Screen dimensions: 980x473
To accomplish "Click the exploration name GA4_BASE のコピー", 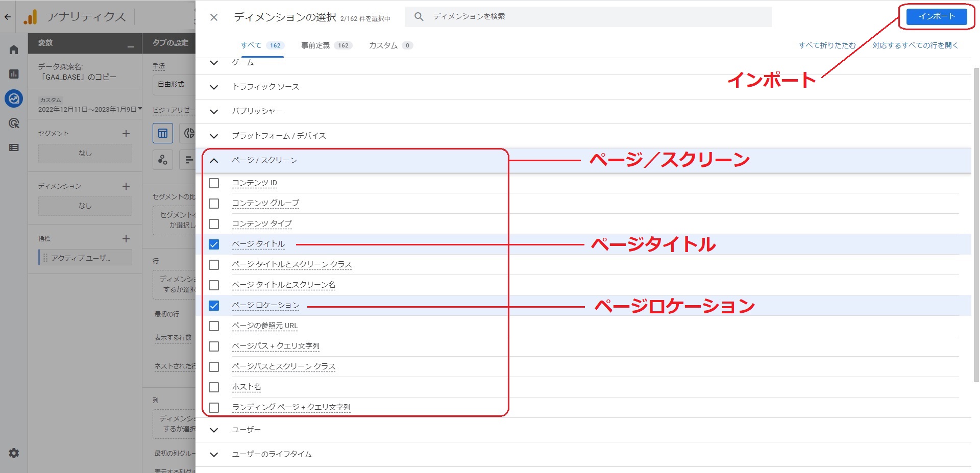I will point(78,77).
